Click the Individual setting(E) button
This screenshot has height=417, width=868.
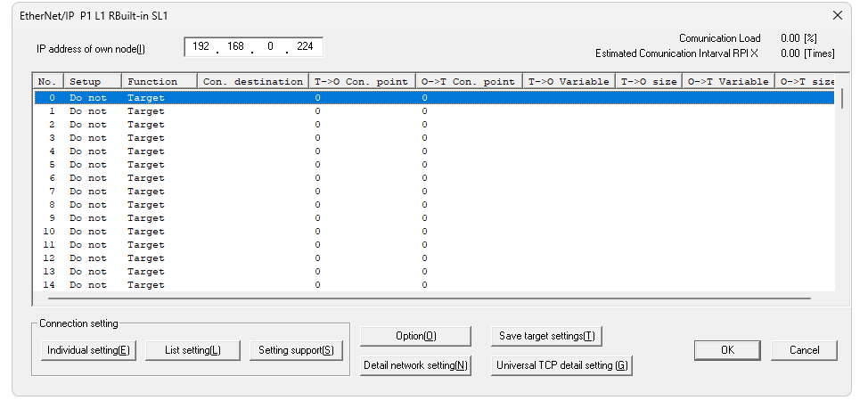[x=88, y=350]
